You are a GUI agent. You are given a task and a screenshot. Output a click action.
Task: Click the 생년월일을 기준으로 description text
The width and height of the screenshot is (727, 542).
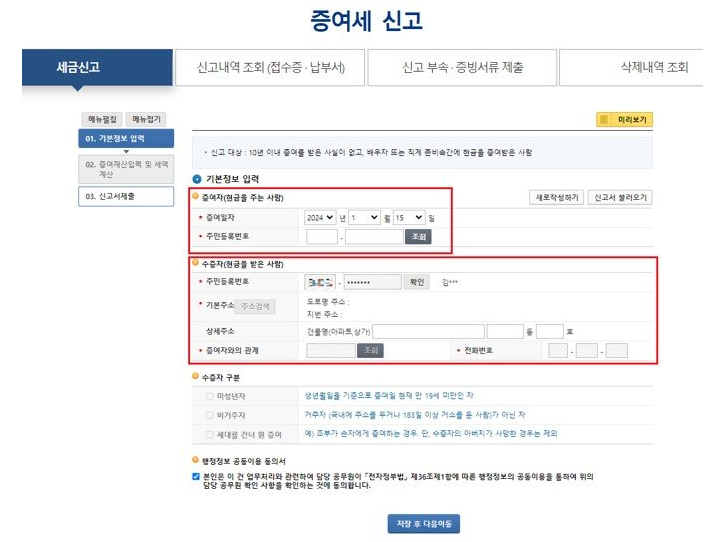[389, 395]
